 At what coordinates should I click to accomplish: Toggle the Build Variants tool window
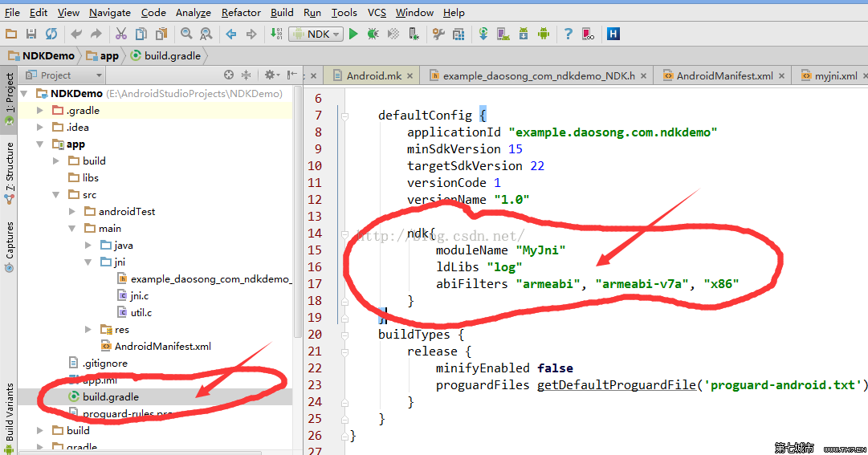tap(9, 416)
